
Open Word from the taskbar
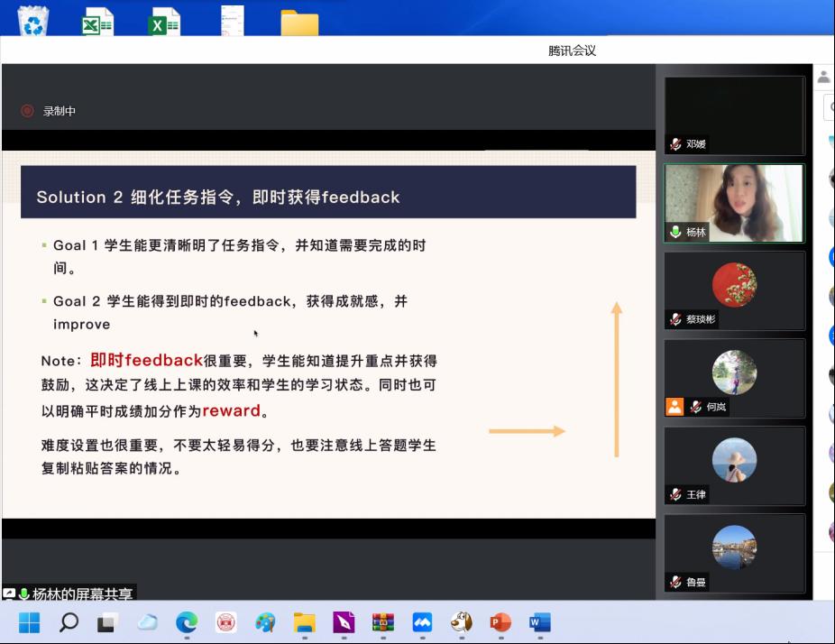click(539, 622)
